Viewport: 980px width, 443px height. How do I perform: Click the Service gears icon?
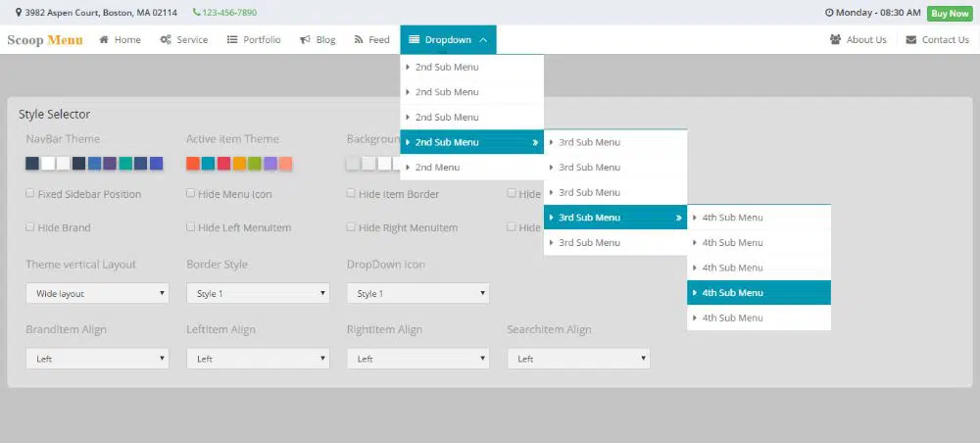[x=166, y=40]
